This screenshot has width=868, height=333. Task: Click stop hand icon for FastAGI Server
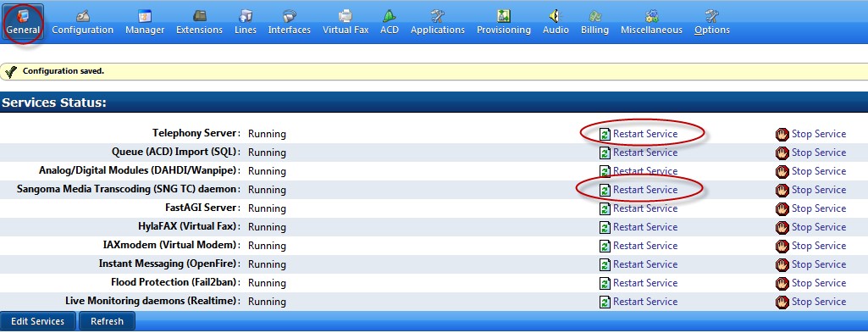782,208
